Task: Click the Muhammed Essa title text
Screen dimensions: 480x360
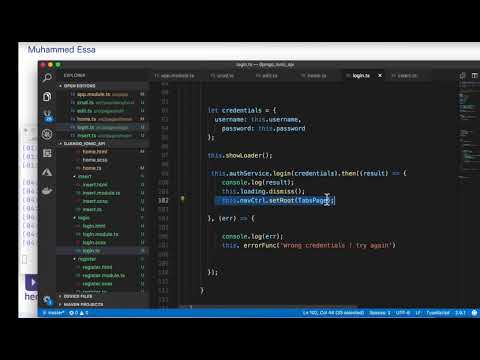Action: coord(62,50)
